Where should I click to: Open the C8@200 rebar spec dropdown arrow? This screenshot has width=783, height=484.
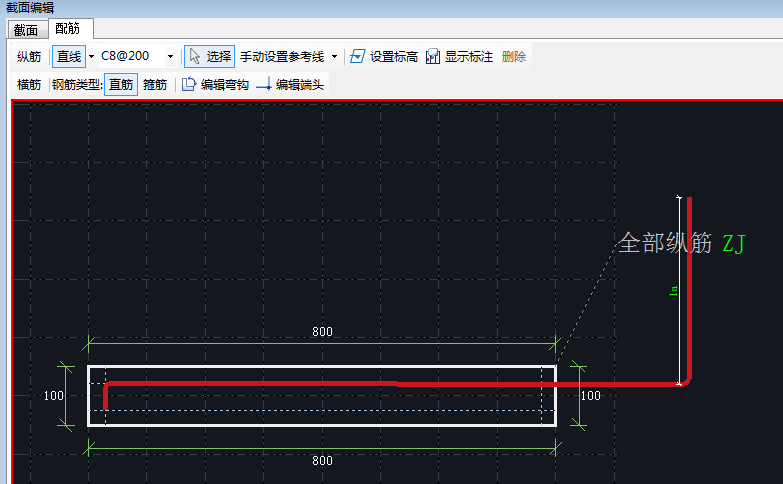(x=170, y=56)
